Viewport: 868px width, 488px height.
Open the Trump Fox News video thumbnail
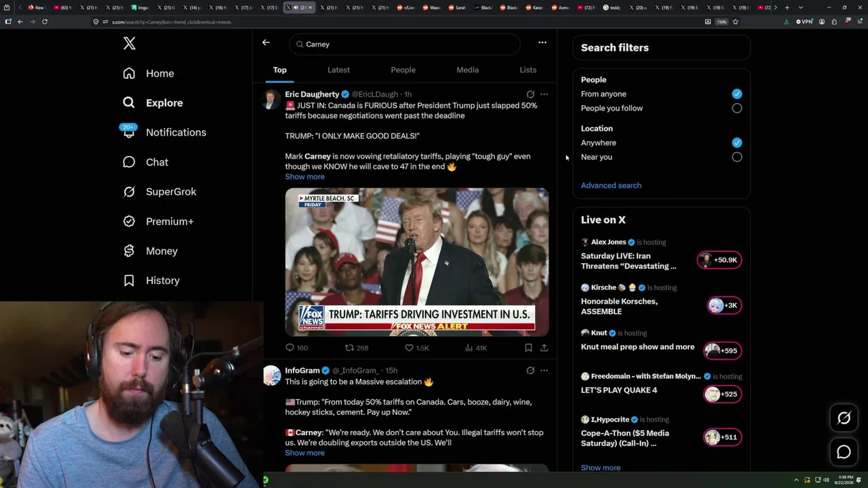point(416,262)
